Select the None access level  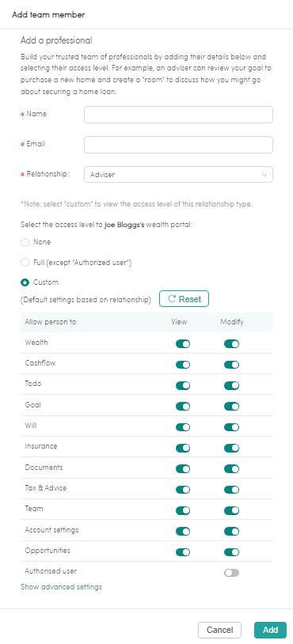tap(25, 242)
